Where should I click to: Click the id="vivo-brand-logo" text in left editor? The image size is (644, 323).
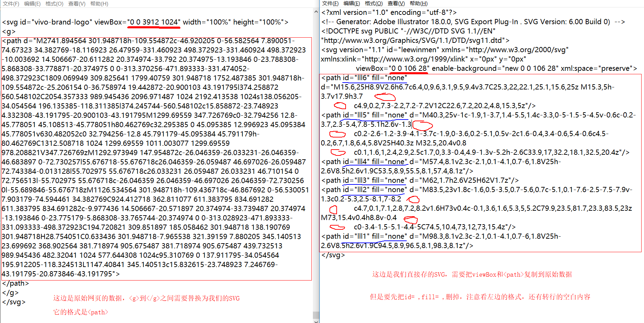56,22
